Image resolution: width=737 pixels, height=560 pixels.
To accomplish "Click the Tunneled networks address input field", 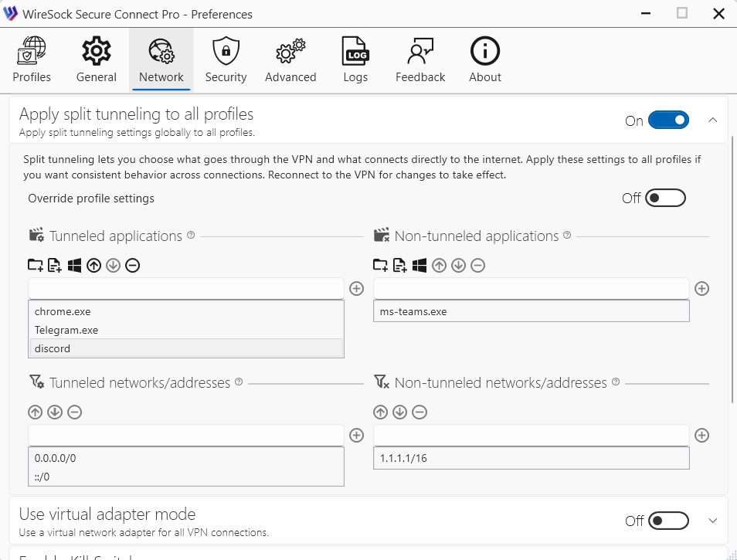I will (x=185, y=436).
